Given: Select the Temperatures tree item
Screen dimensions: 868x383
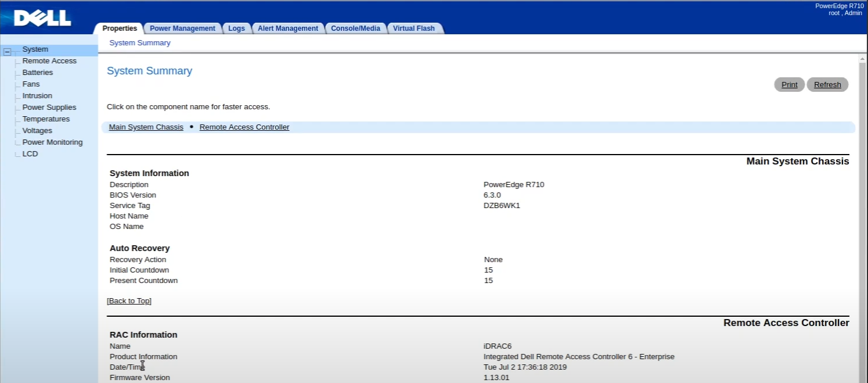Looking at the screenshot, I should point(46,119).
